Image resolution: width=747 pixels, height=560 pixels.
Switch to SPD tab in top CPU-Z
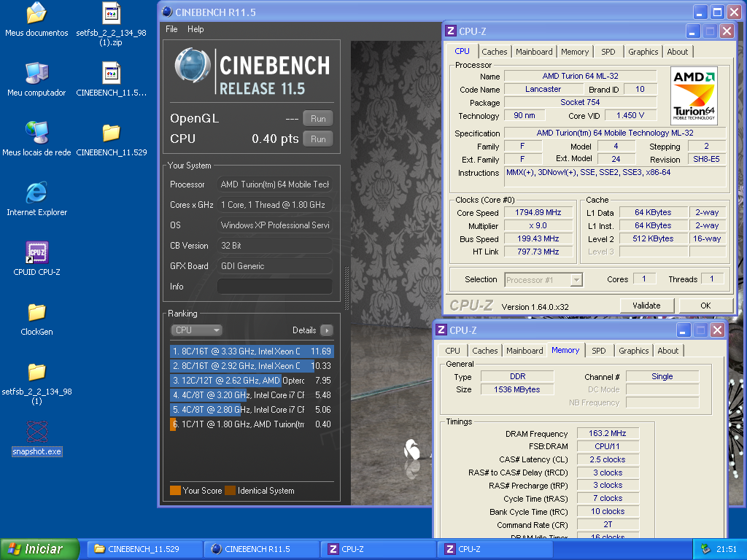click(608, 52)
